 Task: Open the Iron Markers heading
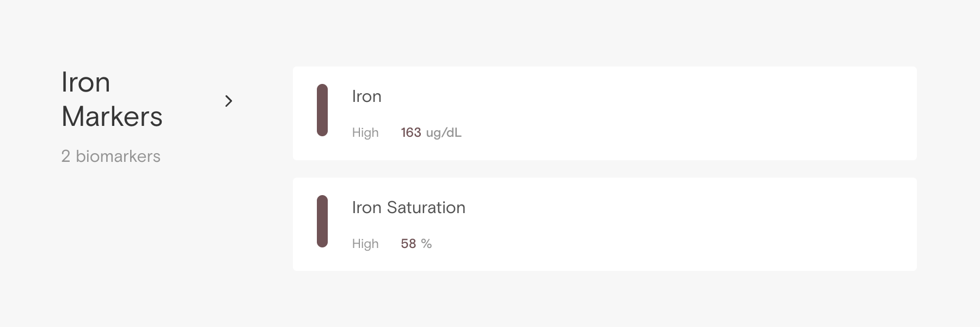112,99
